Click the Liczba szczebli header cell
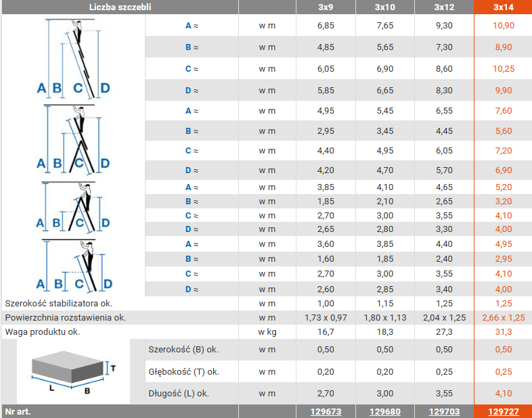 click(120, 7)
